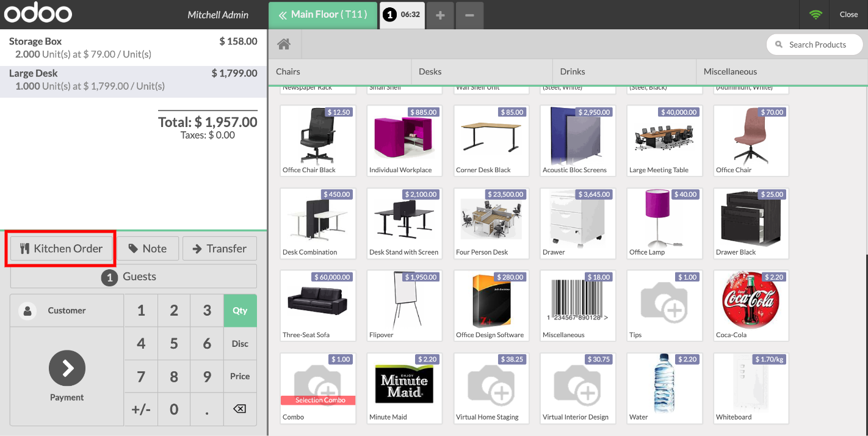Click the home icon in category bar
The width and height of the screenshot is (868, 436).
[283, 45]
